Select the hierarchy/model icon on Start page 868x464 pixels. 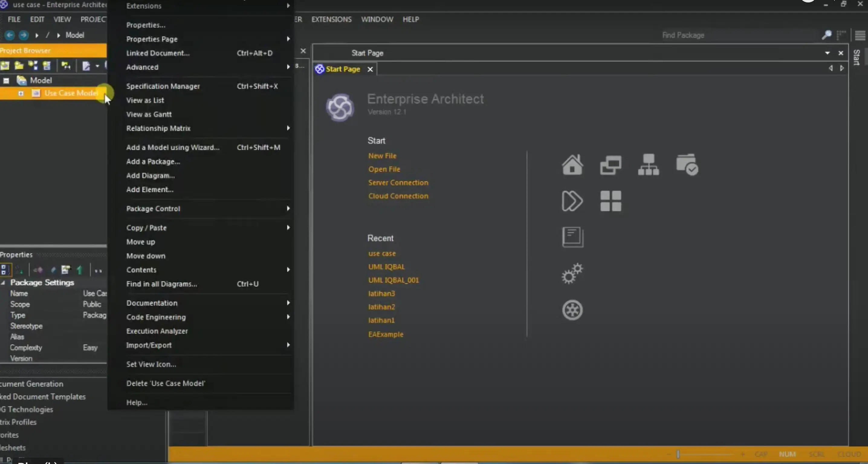(649, 165)
